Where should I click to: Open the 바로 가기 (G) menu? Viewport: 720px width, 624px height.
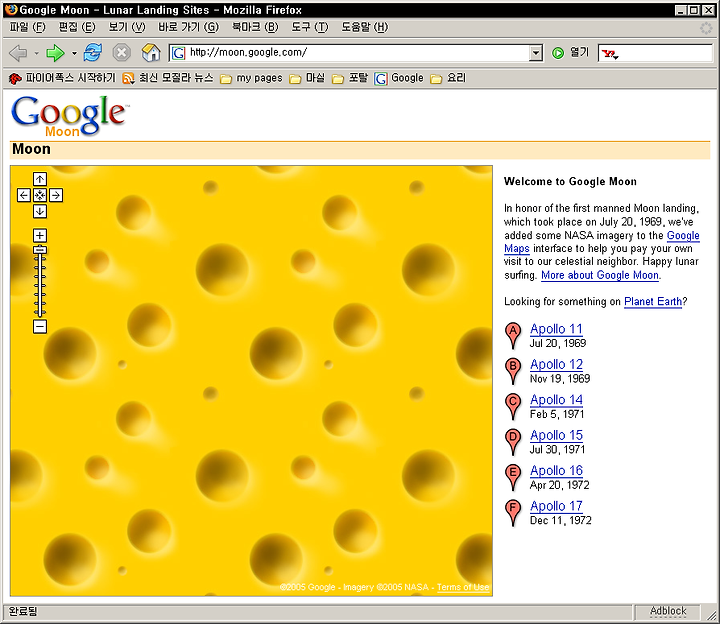(188, 27)
